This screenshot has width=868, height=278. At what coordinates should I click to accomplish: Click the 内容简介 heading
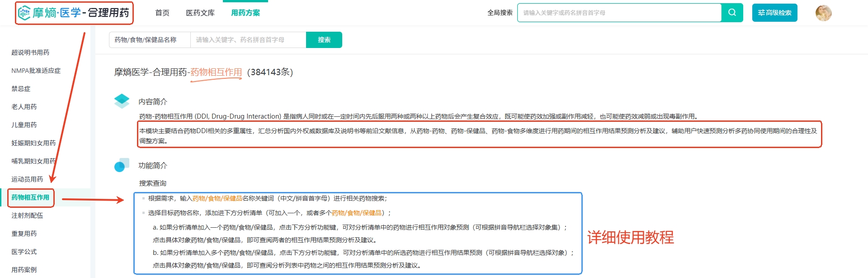point(153,102)
